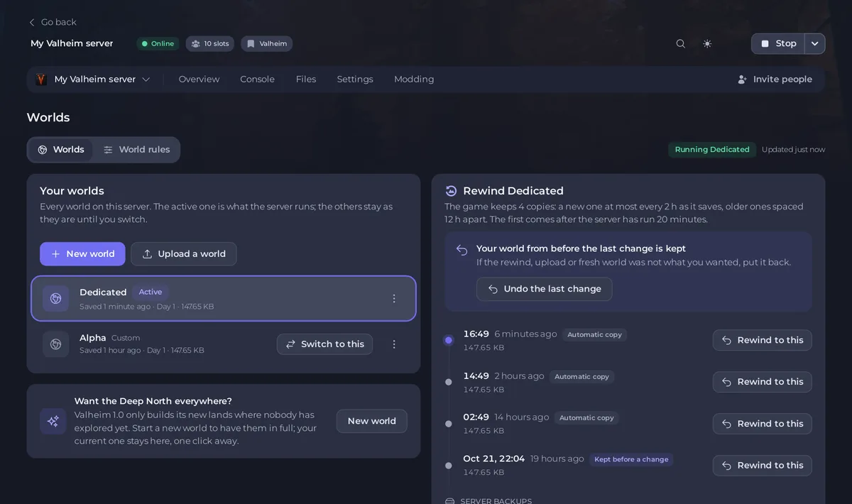Click Invite people
Viewport: 852px width, 504px height.
click(775, 80)
